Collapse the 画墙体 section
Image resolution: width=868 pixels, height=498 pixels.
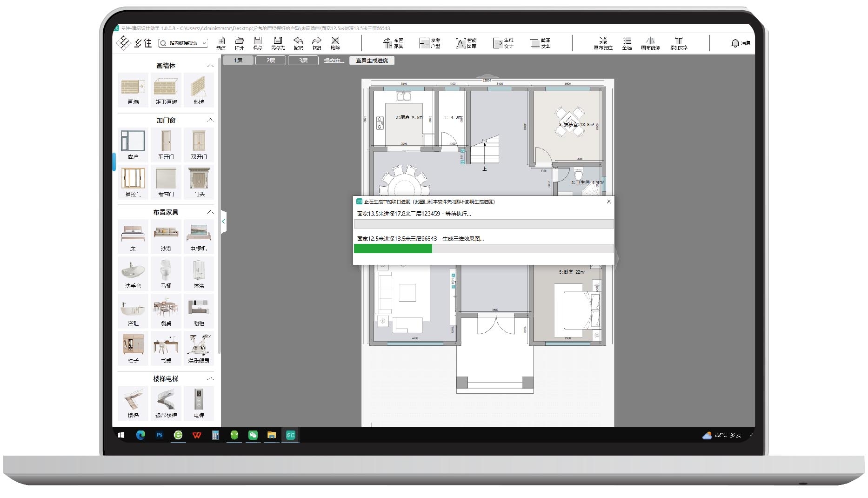tap(210, 66)
